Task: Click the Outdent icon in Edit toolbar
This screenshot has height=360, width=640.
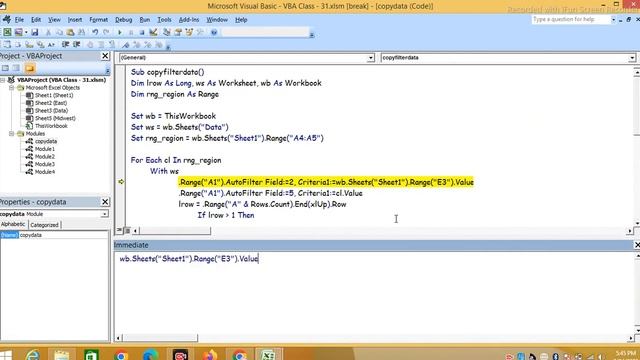Action: [x=76, y=44]
